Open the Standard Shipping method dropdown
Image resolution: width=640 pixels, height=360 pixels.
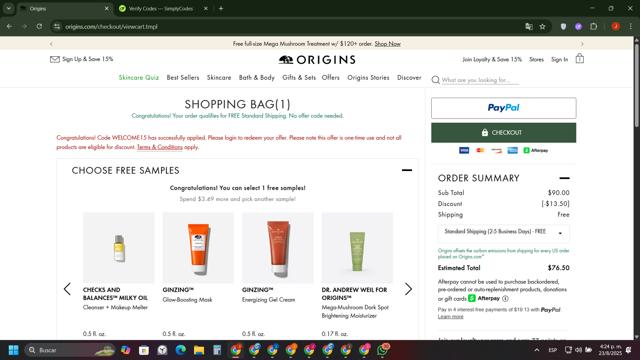[503, 232]
